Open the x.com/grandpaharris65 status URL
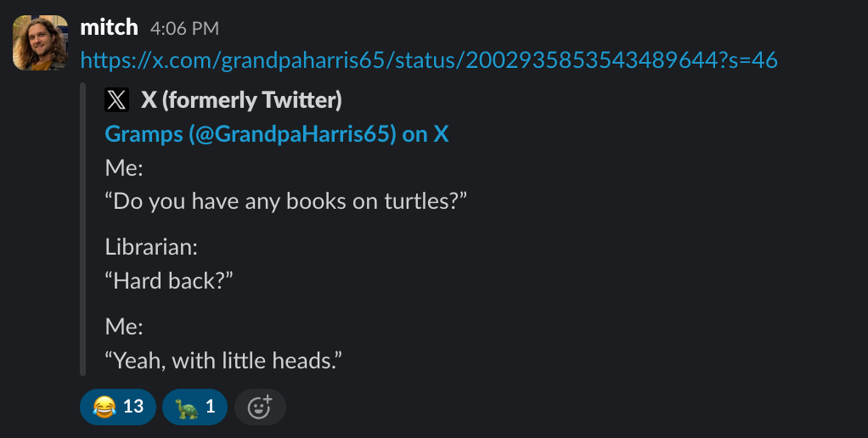This screenshot has width=868, height=438. 408,60
